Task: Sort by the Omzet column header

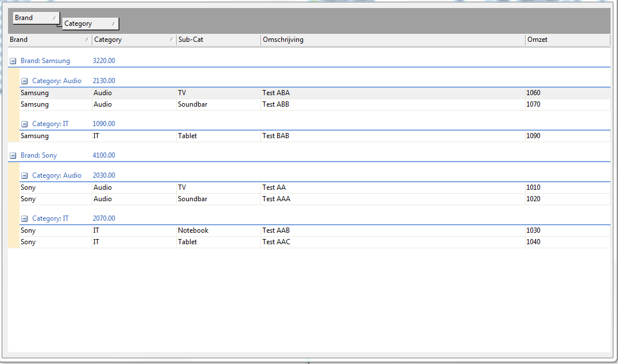Action: [x=567, y=40]
